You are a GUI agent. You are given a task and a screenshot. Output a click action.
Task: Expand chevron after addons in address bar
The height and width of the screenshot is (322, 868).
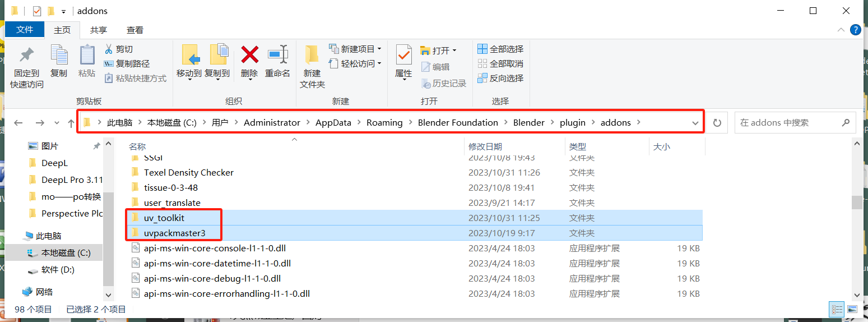[x=638, y=123]
